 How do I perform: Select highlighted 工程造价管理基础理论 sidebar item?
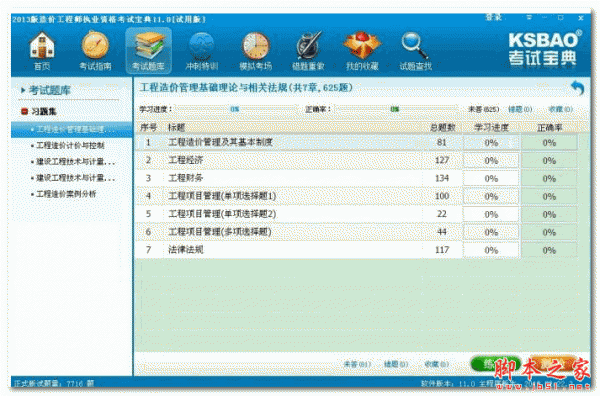(x=72, y=129)
